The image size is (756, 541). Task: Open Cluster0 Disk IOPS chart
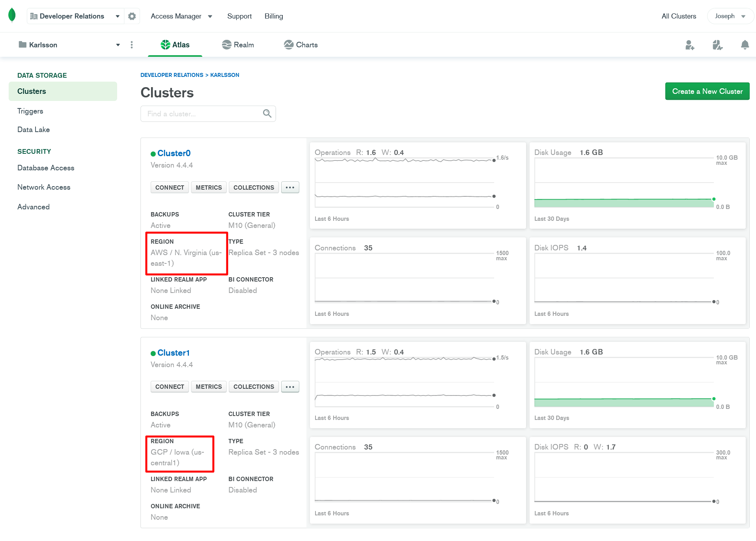(x=637, y=281)
